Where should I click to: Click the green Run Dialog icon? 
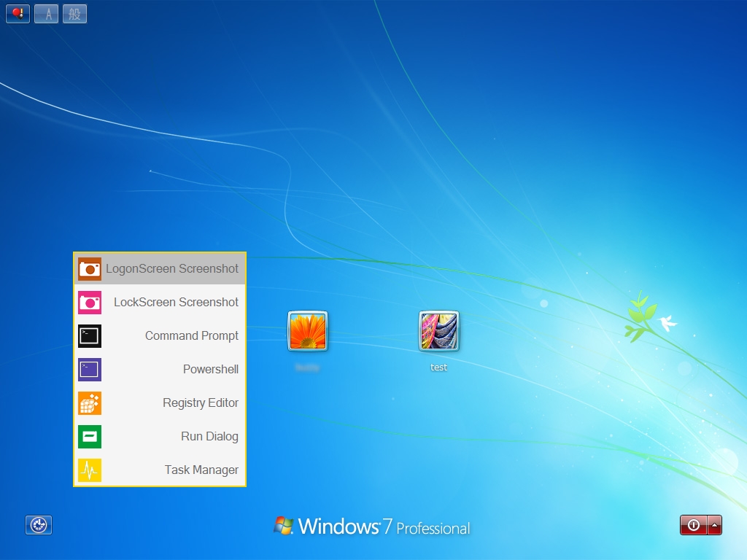click(90, 437)
